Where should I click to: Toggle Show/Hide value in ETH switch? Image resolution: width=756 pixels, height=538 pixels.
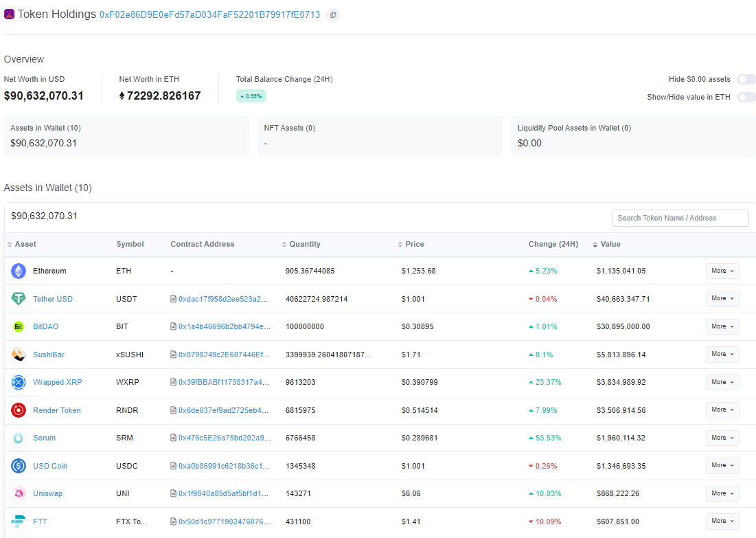coord(746,97)
